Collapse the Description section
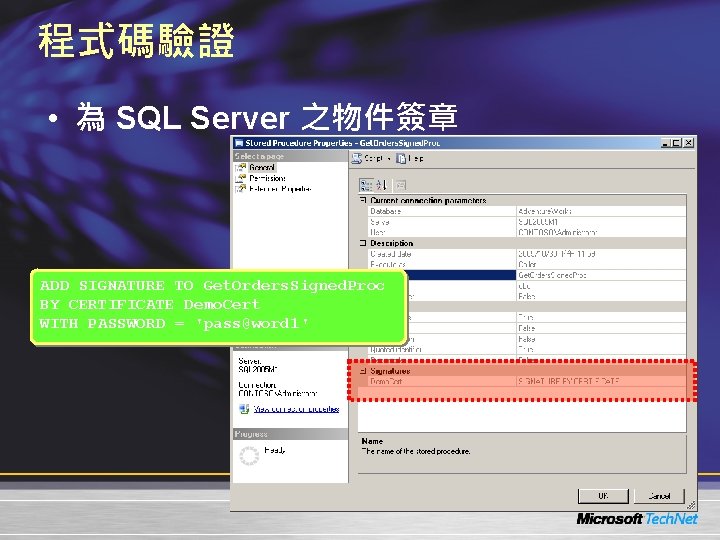 tap(363, 243)
